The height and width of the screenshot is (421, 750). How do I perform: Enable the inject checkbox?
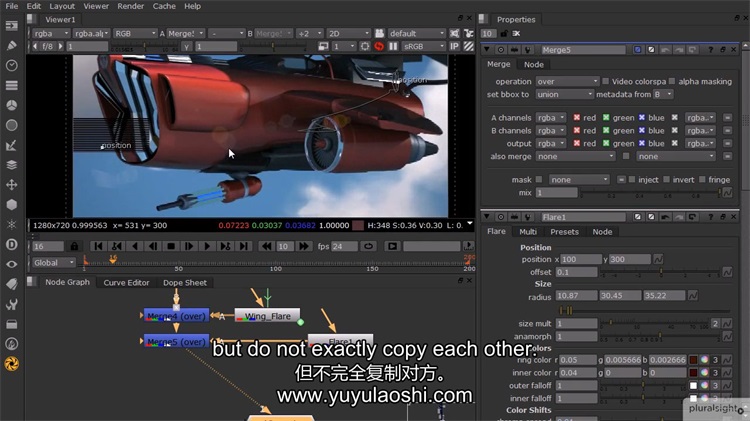click(632, 179)
